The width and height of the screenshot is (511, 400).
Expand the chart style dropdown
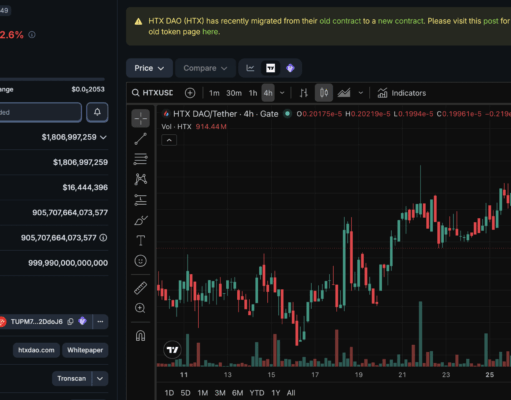coord(361,93)
